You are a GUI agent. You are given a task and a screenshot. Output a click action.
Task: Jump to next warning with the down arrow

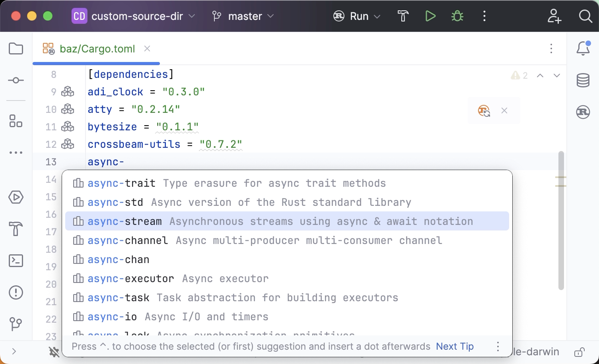tap(557, 75)
